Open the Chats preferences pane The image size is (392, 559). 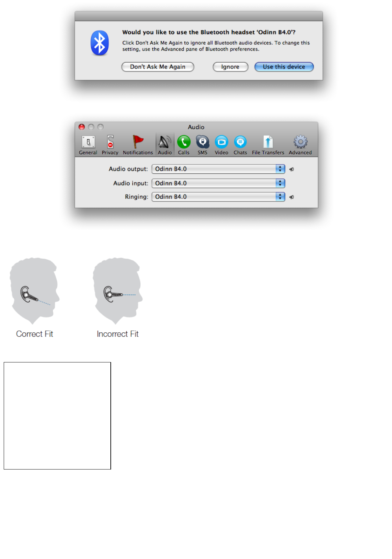pyautogui.click(x=240, y=145)
